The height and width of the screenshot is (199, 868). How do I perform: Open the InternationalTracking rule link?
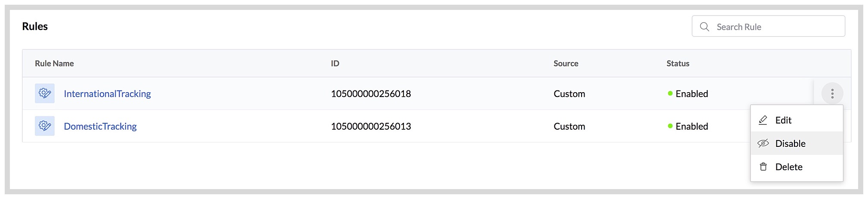click(107, 93)
